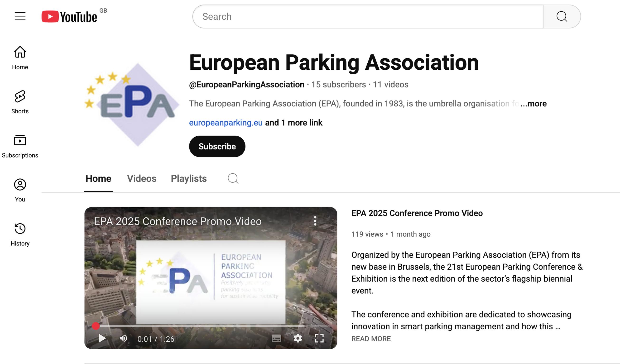The height and width of the screenshot is (364, 620).
Task: Open the hamburger guide menu
Action: tap(20, 16)
